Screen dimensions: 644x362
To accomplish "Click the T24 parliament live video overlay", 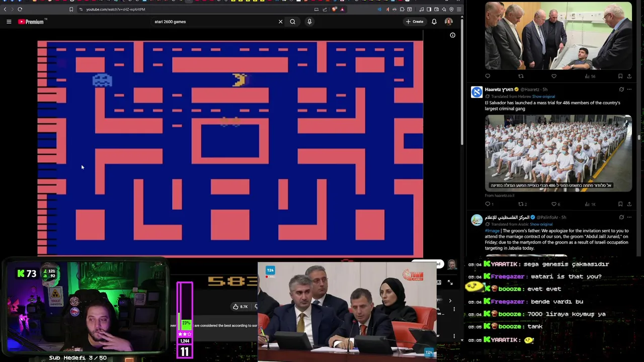I will click(347, 312).
